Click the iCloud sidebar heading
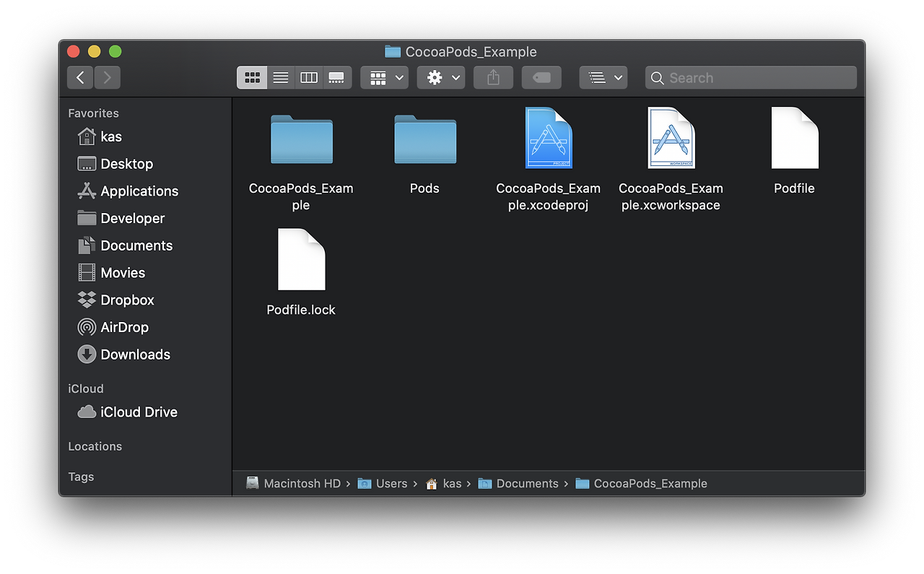The height and width of the screenshot is (574, 924). pos(86,388)
